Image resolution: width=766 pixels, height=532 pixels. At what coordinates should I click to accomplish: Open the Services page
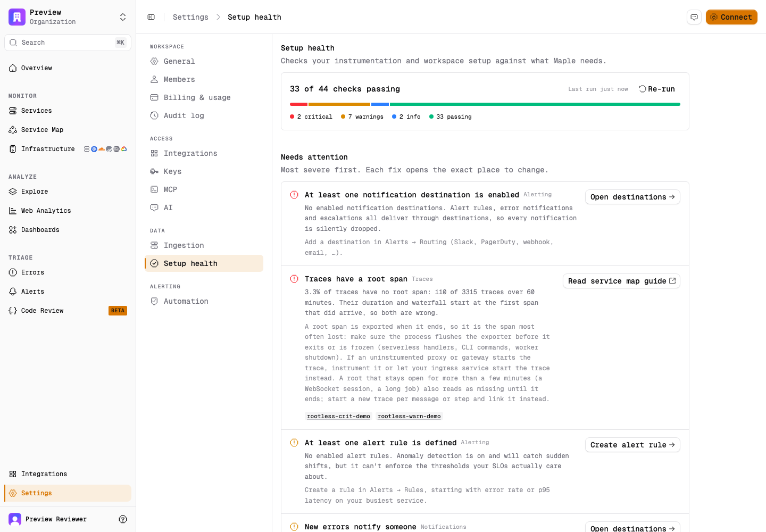click(x=68, y=111)
